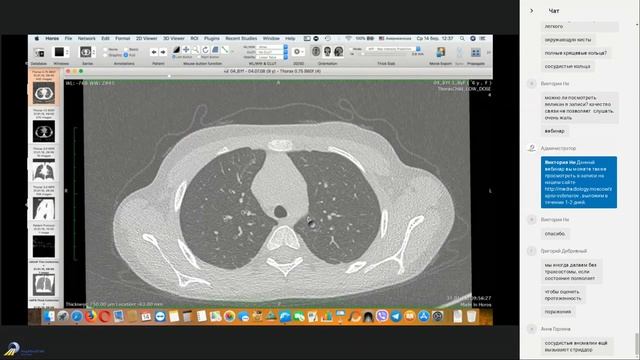Select Graphic annotations radio button

click(105, 55)
